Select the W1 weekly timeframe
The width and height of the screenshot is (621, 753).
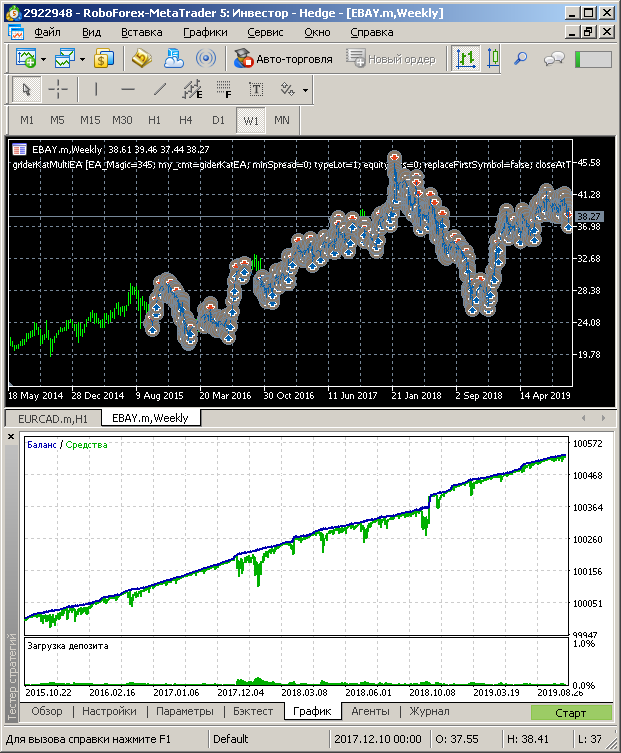[251, 120]
